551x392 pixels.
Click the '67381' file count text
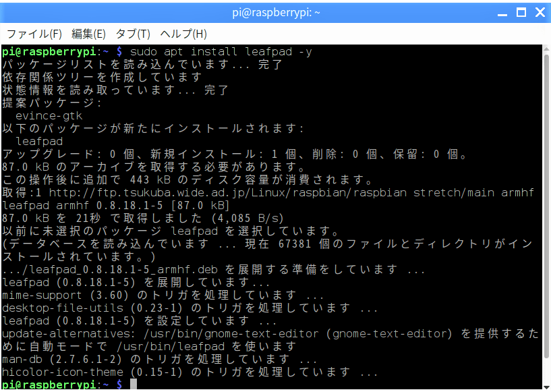(x=295, y=244)
